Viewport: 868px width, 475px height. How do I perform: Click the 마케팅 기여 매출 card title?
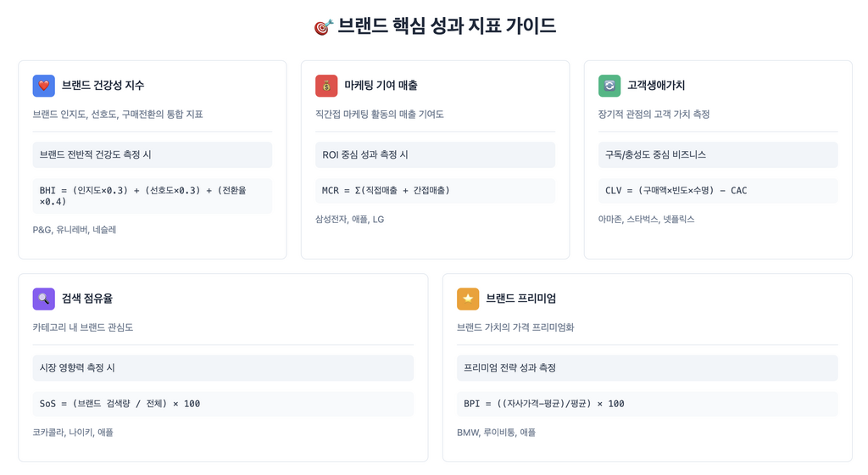pos(381,86)
